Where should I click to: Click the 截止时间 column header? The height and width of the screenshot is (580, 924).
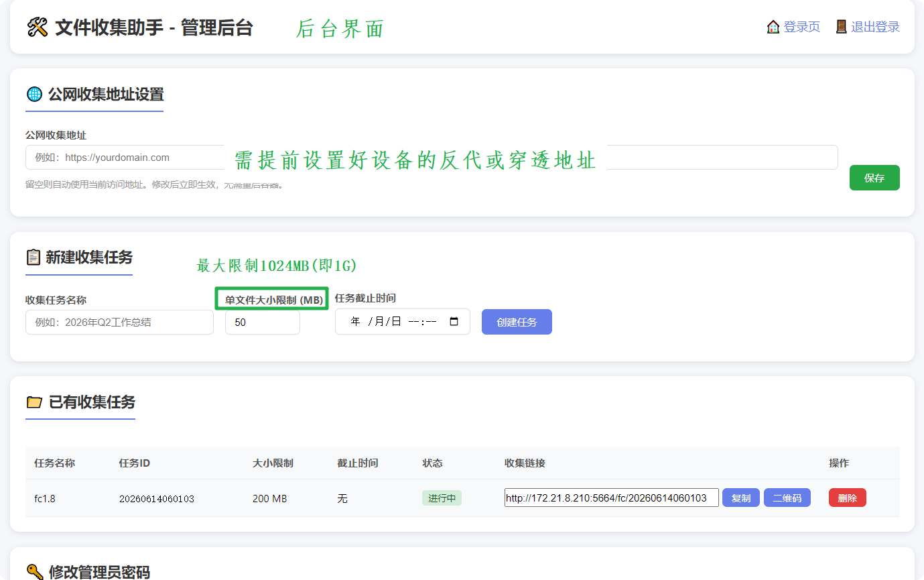click(x=357, y=463)
